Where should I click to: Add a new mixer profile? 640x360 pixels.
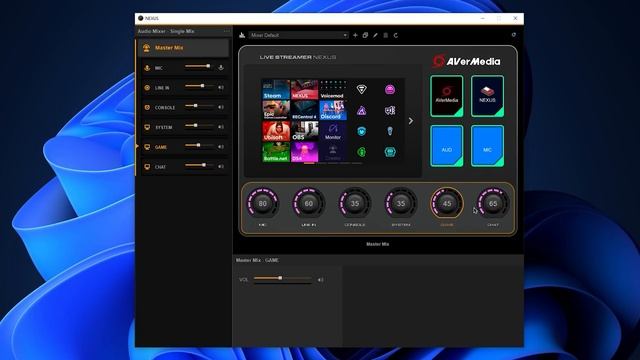coord(355,36)
